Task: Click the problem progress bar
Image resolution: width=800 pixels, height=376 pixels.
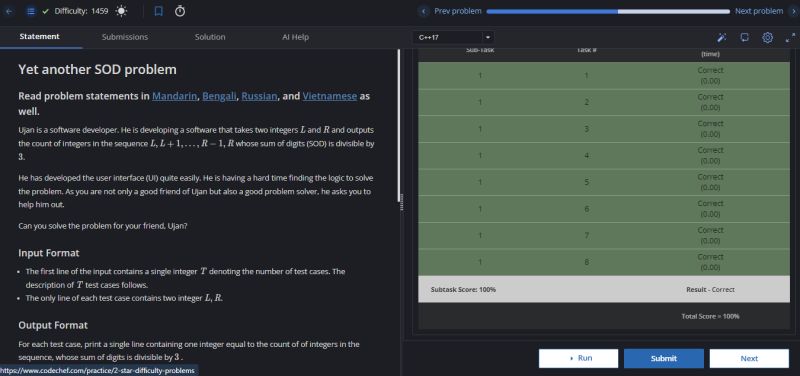Action: click(x=608, y=11)
